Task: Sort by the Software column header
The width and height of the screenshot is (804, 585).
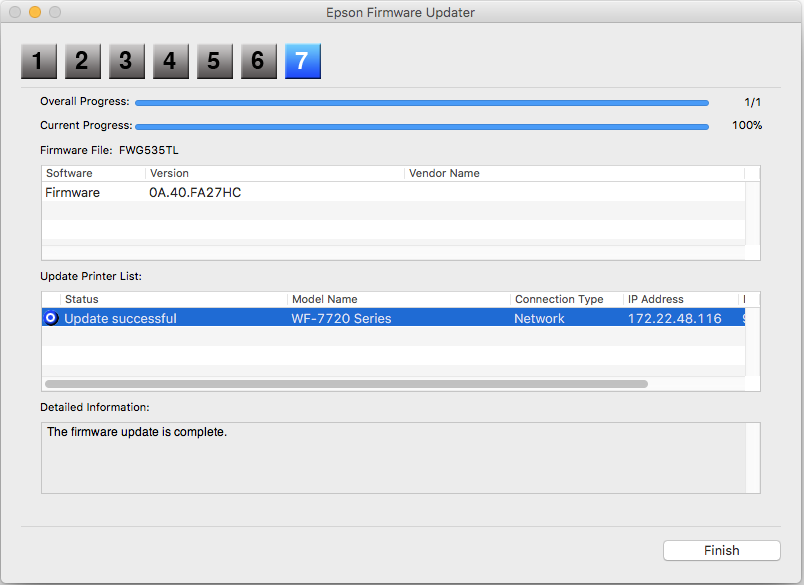Action: pyautogui.click(x=94, y=173)
